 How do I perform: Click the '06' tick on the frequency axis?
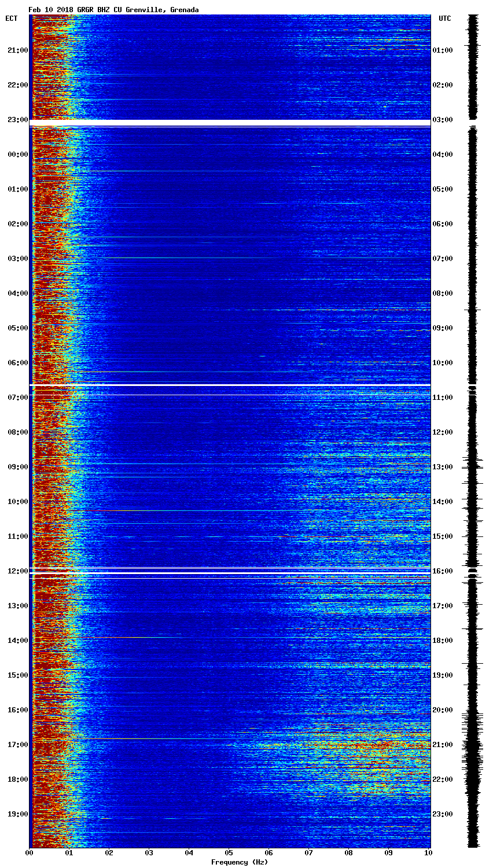pos(268,853)
